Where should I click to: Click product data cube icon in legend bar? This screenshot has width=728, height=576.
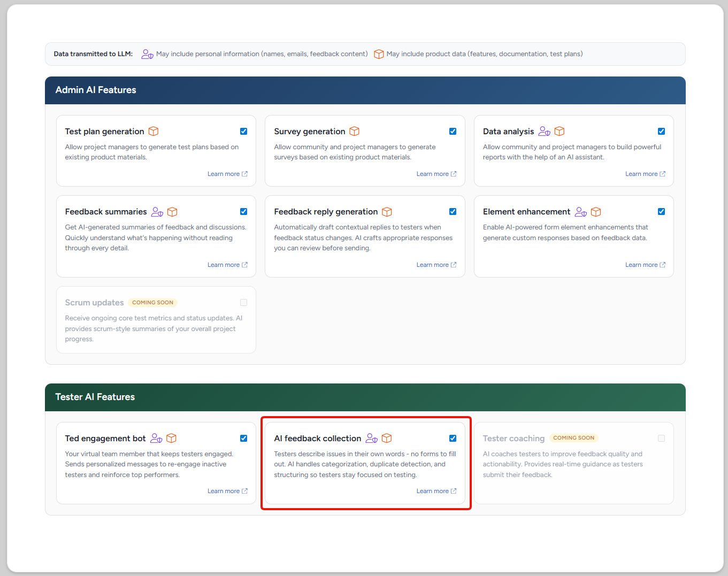click(x=379, y=54)
